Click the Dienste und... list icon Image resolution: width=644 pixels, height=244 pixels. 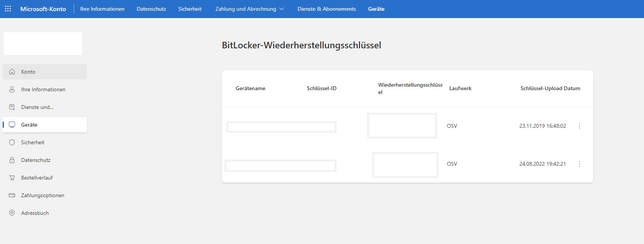click(x=12, y=107)
